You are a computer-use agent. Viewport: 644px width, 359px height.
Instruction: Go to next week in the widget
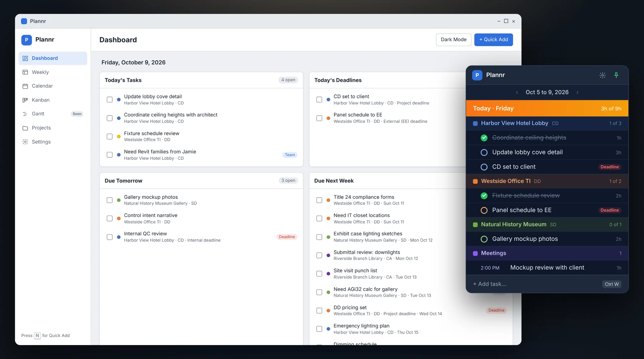(x=577, y=92)
